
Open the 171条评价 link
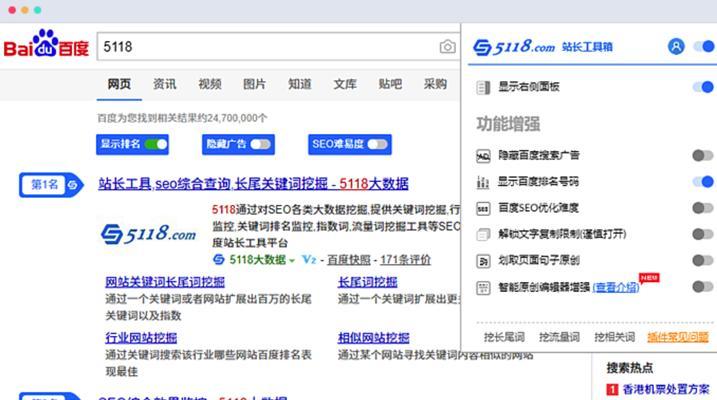[x=405, y=260]
